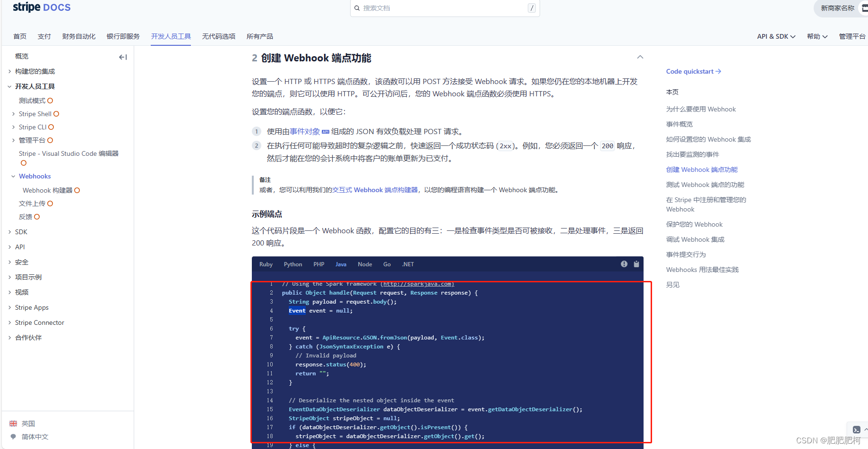Report a code issue via the exclamation icon

click(x=624, y=264)
